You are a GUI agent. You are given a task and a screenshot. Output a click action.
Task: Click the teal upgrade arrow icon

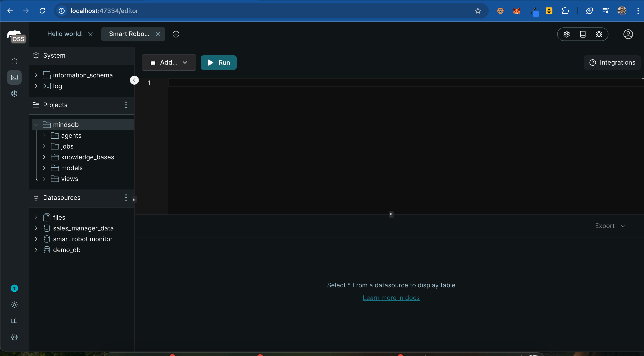click(x=14, y=288)
